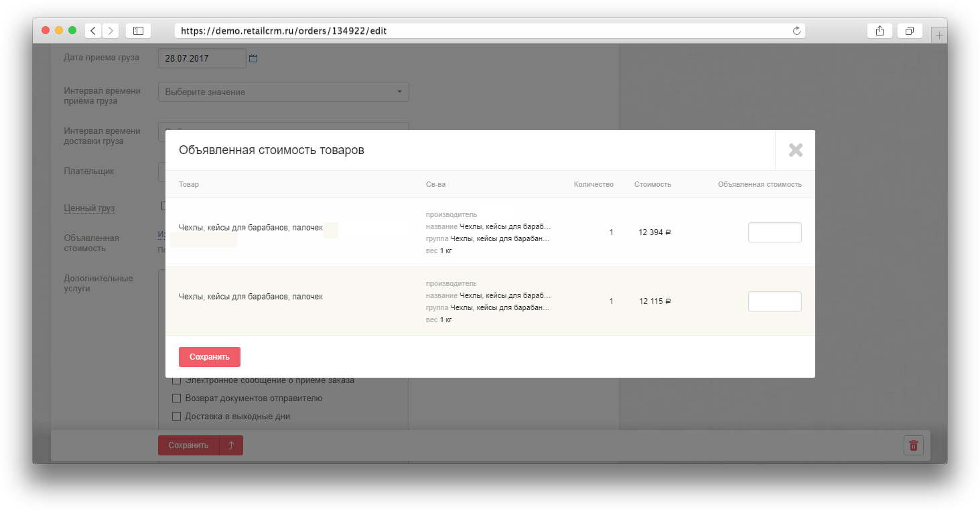Open the Share icon in Safari toolbar
The height and width of the screenshot is (511, 980).
[880, 31]
